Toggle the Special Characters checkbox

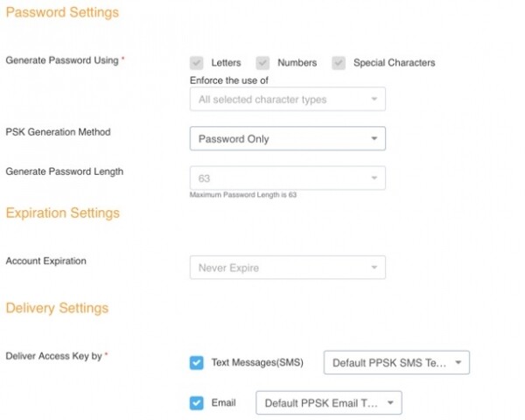[x=338, y=63]
